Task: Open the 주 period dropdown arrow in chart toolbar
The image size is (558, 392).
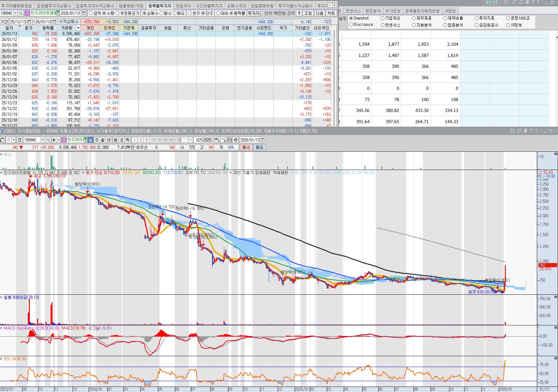Action: pos(13,140)
